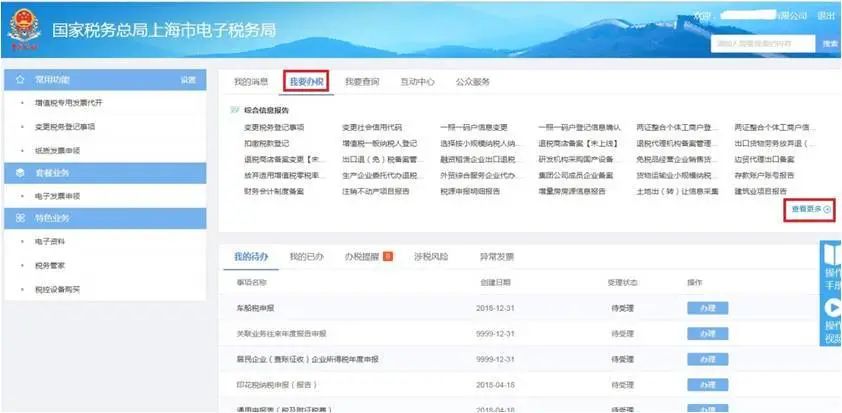This screenshot has height=413, width=842.
Task: Open 变更社会信用代码 link
Action: (x=372, y=128)
